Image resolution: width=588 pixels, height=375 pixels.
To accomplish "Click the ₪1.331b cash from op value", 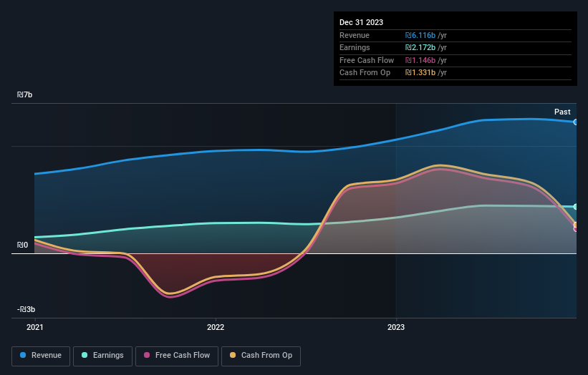I will [420, 73].
